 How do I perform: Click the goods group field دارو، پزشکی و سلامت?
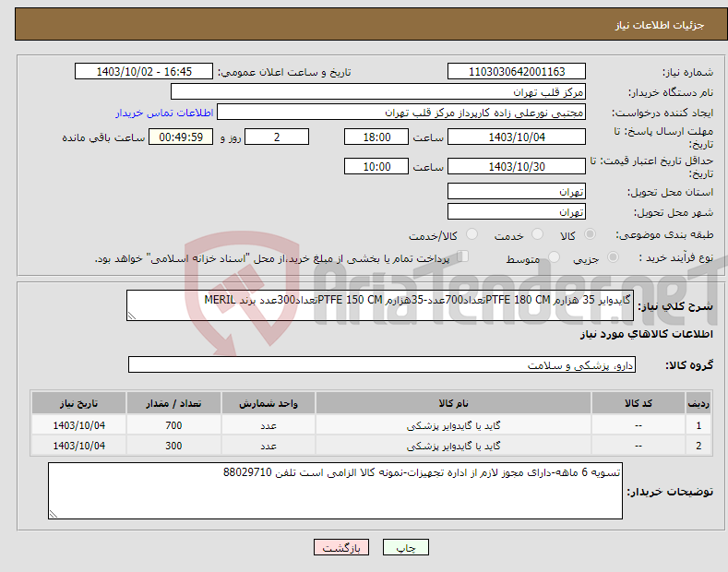pos(382,365)
